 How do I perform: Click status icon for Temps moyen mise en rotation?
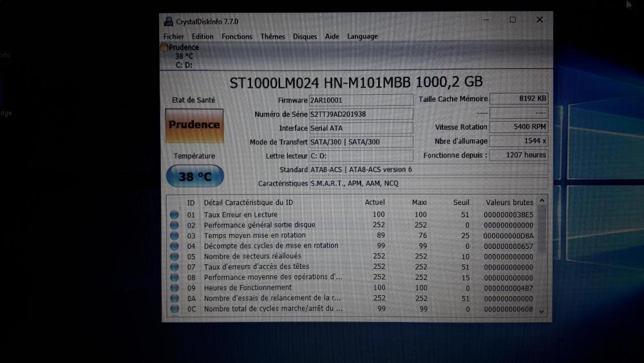[174, 235]
